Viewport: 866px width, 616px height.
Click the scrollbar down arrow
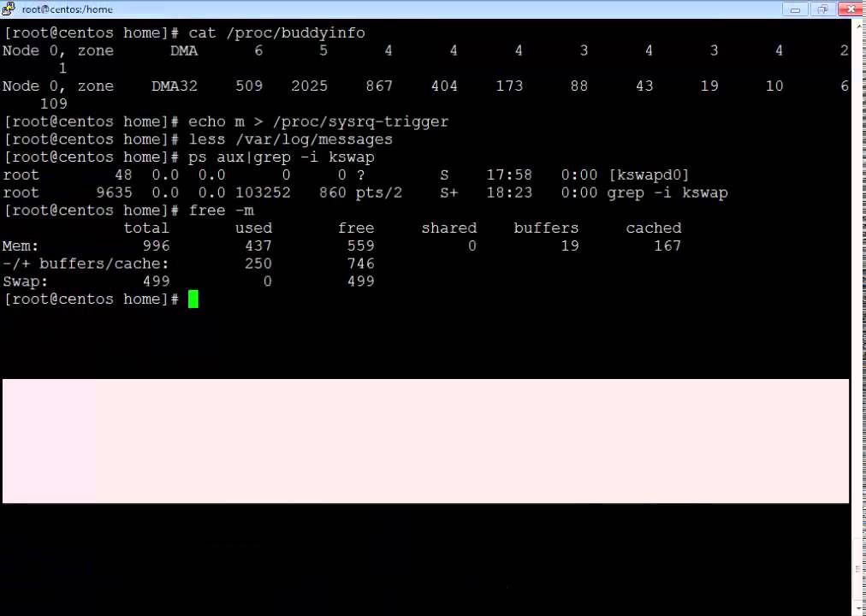pyautogui.click(x=859, y=609)
